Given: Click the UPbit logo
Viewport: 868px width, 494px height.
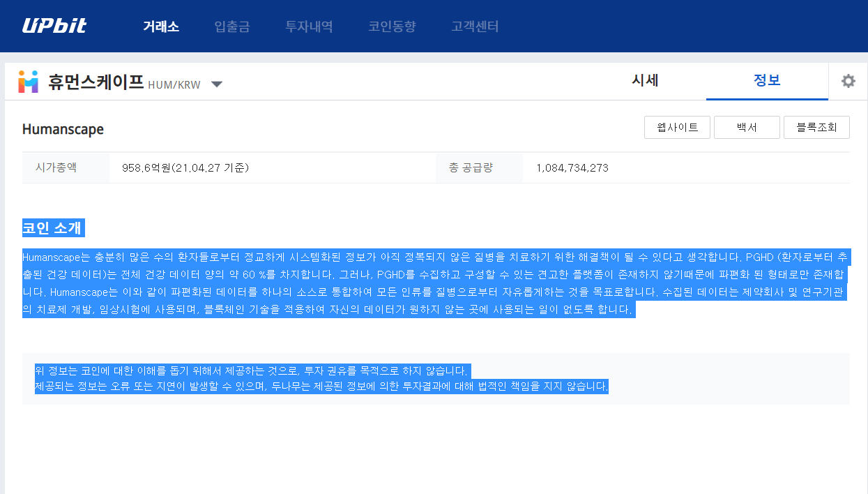Looking at the screenshot, I should click(x=54, y=27).
